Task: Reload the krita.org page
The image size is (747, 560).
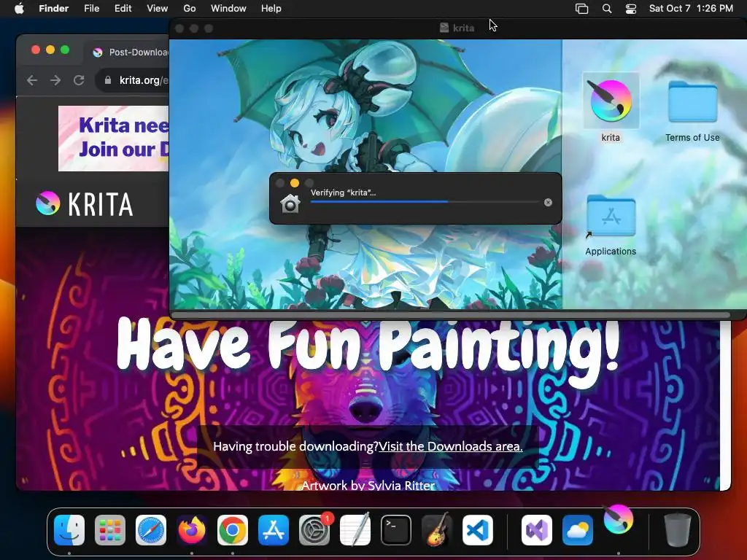Action: pyautogui.click(x=79, y=80)
